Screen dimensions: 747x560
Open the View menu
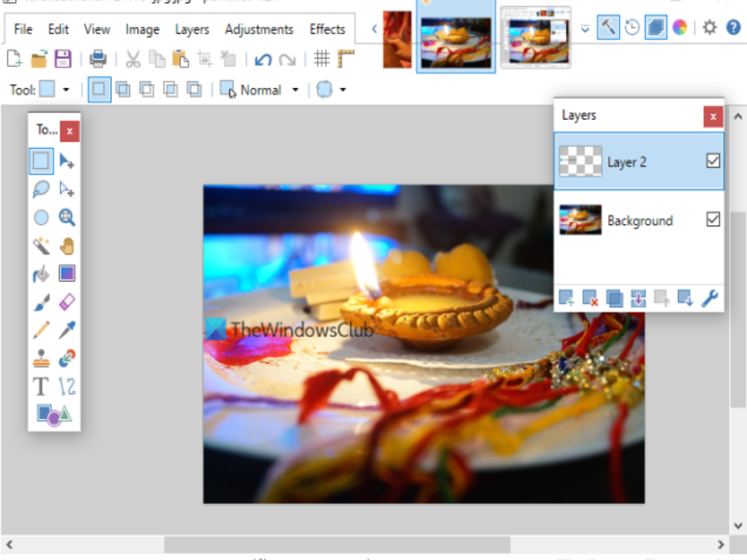tap(97, 29)
